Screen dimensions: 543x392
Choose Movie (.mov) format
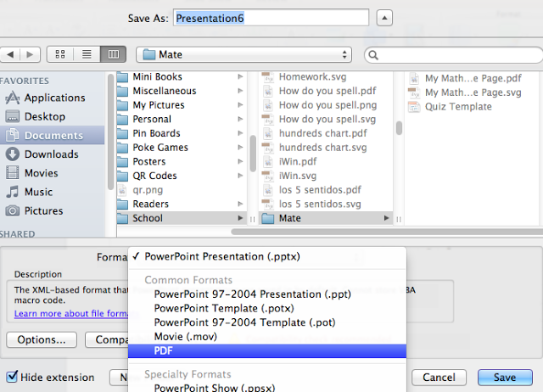267,337
